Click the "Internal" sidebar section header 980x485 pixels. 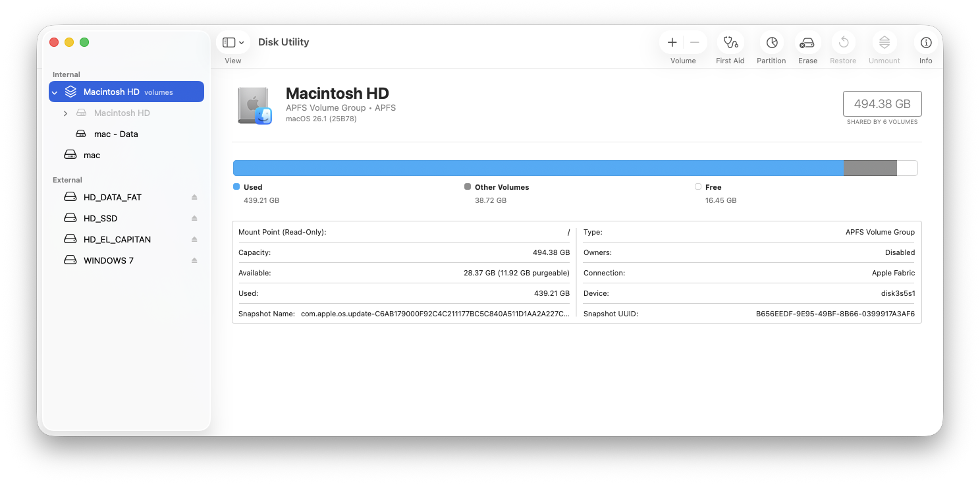pyautogui.click(x=67, y=74)
